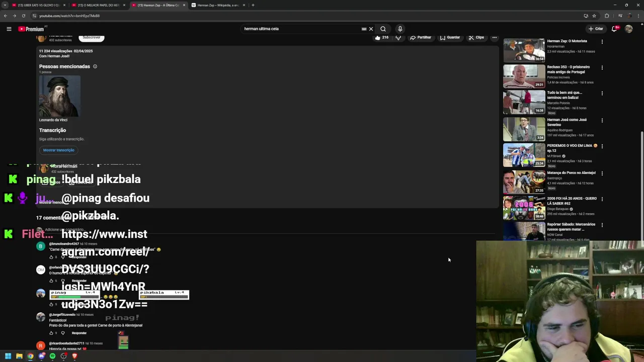Open the on-screen keyboard in search box
The image size is (644, 362).
coord(364,29)
